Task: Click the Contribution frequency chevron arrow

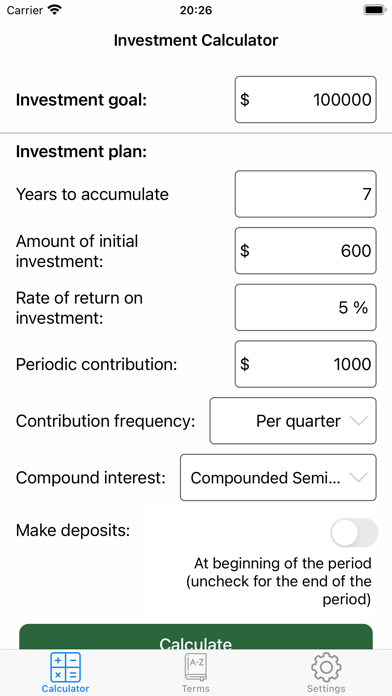Action: tap(359, 421)
